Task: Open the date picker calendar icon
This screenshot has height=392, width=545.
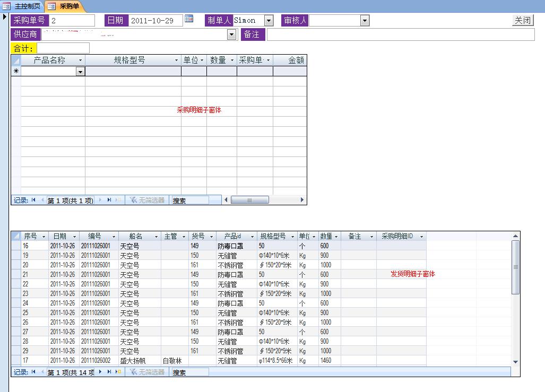Action: [189, 19]
